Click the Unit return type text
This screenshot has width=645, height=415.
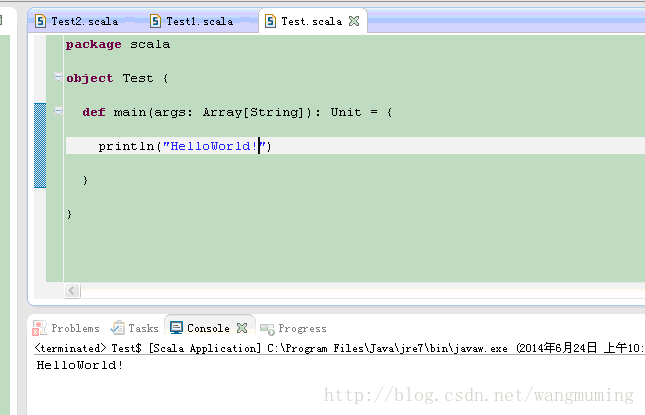point(346,112)
